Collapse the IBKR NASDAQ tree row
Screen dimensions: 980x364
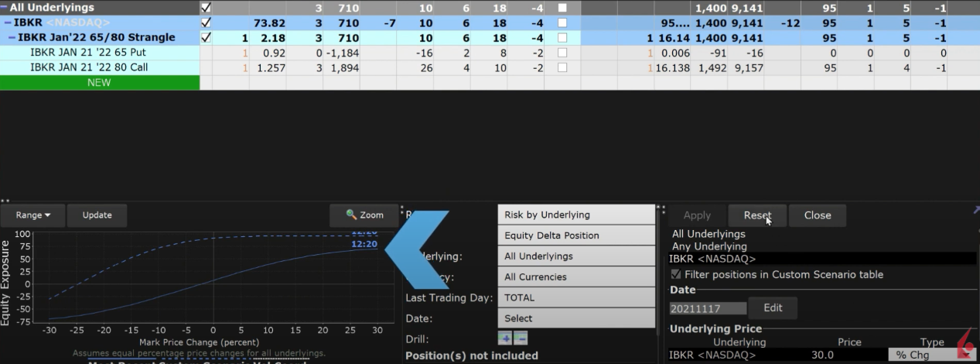point(8,22)
